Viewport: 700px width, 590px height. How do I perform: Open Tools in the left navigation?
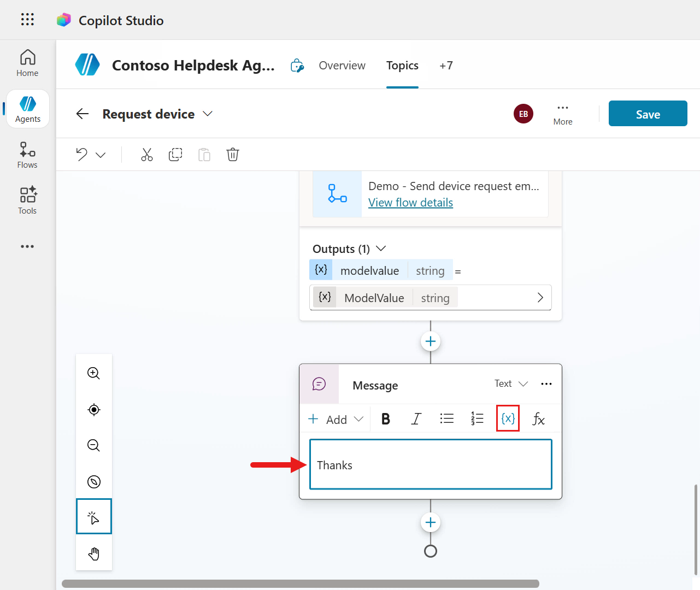pos(27,201)
